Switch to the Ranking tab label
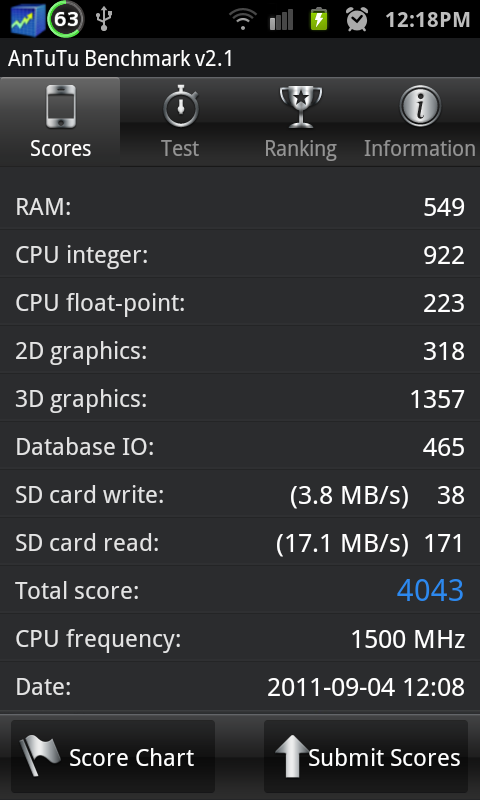This screenshot has height=800, width=480. tap(300, 148)
